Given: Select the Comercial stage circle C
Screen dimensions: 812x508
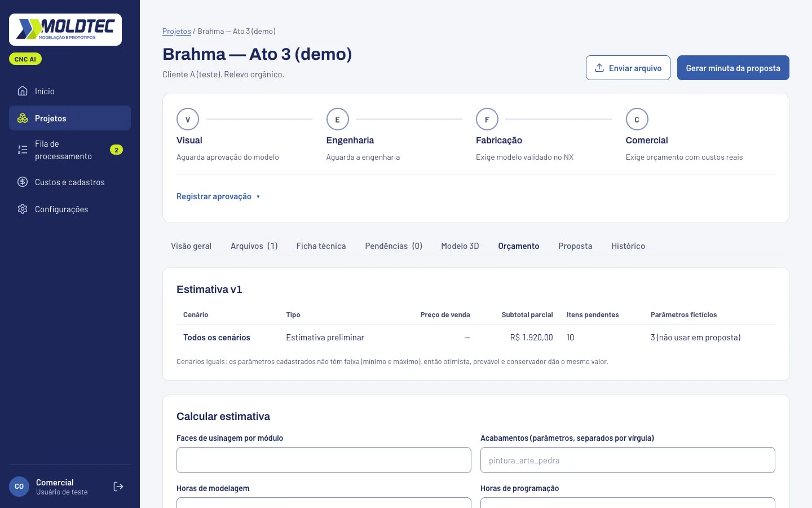Looking at the screenshot, I should [x=637, y=119].
